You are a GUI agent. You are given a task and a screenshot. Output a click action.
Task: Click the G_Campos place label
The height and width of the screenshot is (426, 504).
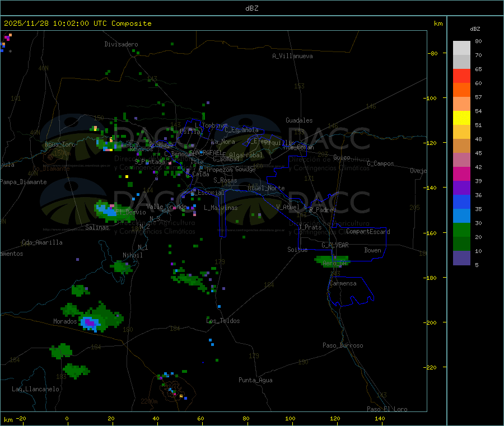(380, 163)
